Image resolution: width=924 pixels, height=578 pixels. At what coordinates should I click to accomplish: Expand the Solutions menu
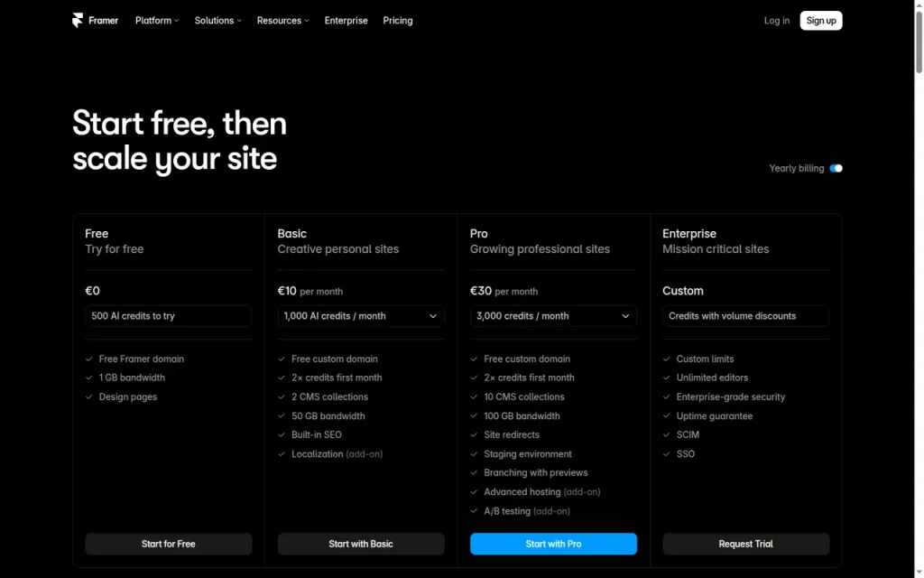218,21
